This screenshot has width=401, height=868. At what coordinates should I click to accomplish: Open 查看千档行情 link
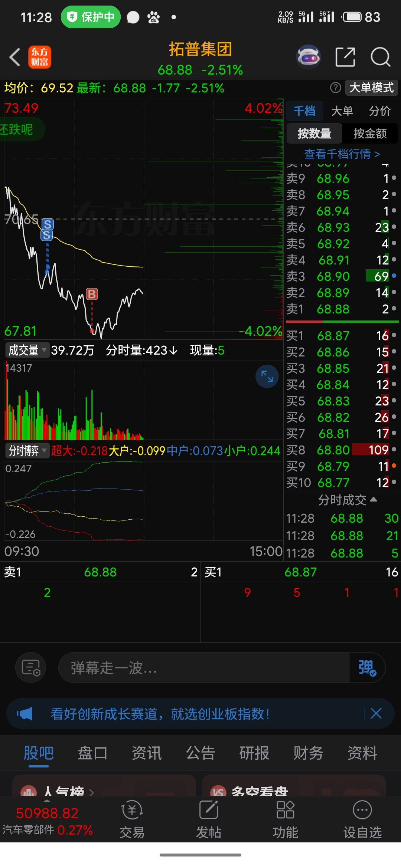(x=342, y=154)
